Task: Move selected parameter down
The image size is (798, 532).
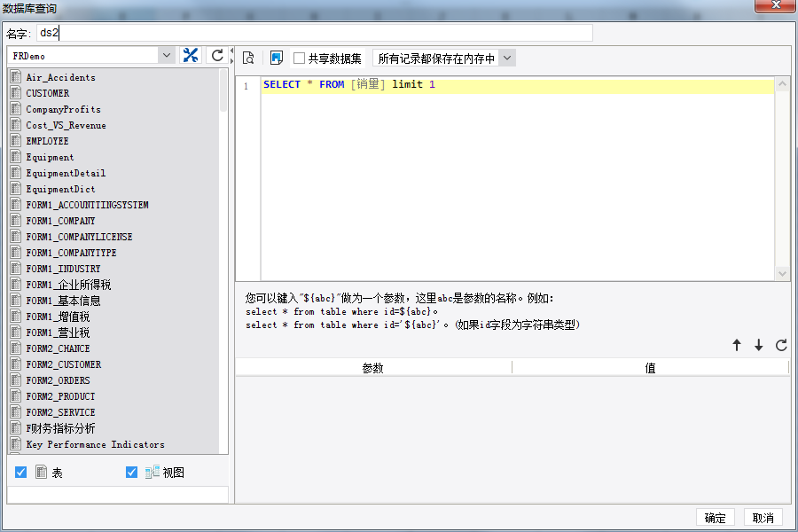Action: (759, 345)
